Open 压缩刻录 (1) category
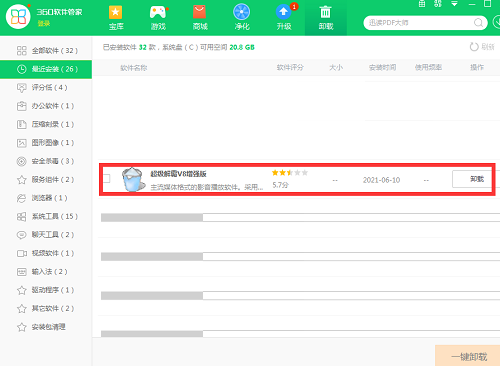500x366 pixels. 46,124
